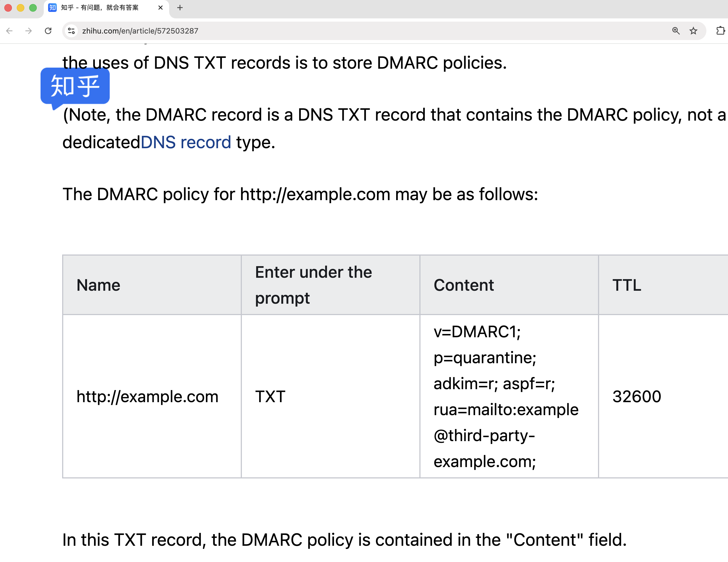
Task: Click the browser back arrow
Action: 9,31
